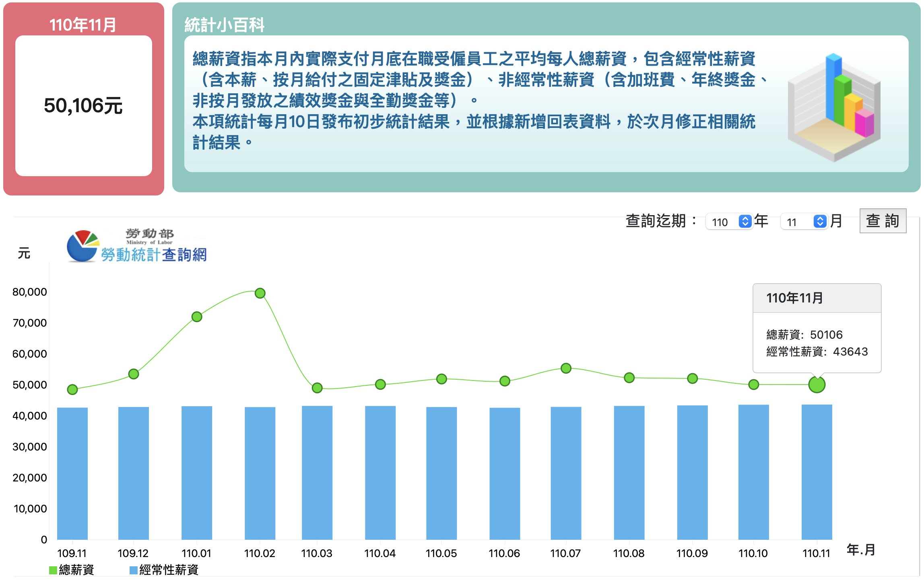Viewport: 924px width, 584px height.
Task: Click the blue bar for 109.11
Action: pyautogui.click(x=72, y=473)
